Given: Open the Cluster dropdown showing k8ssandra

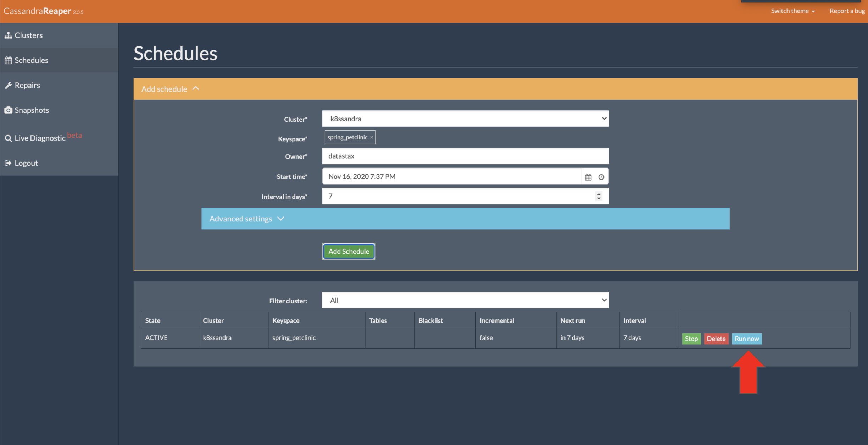Looking at the screenshot, I should pos(465,119).
